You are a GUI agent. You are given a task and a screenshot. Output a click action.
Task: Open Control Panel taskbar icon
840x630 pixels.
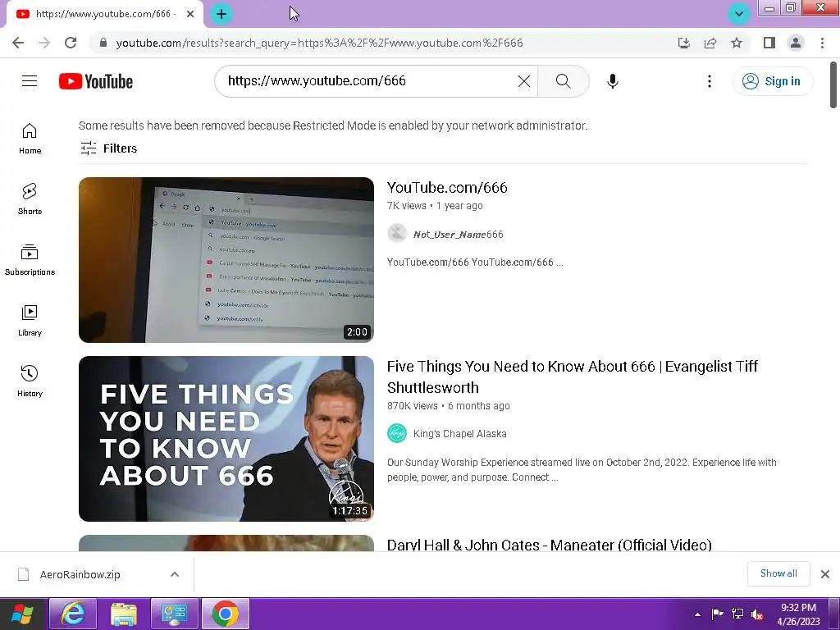175,614
